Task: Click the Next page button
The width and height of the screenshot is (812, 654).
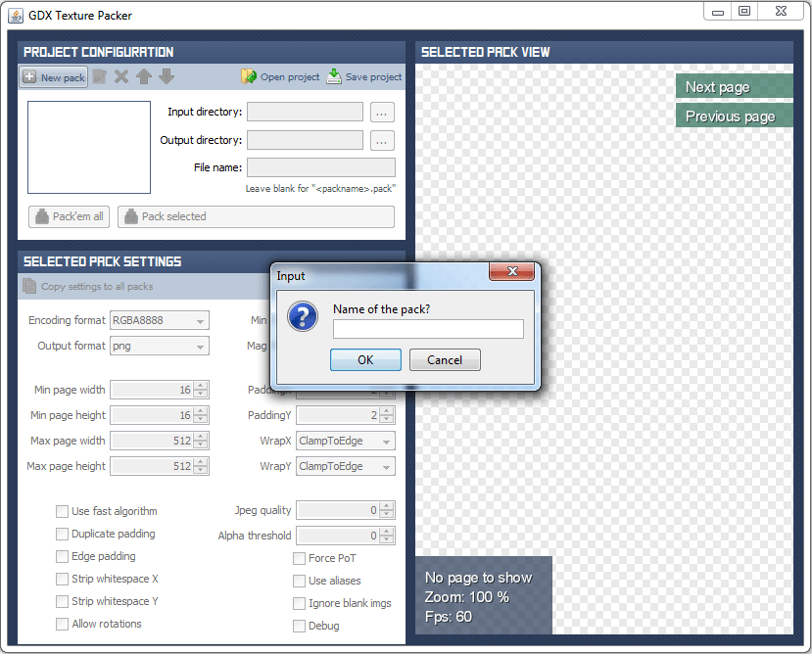Action: [x=734, y=86]
